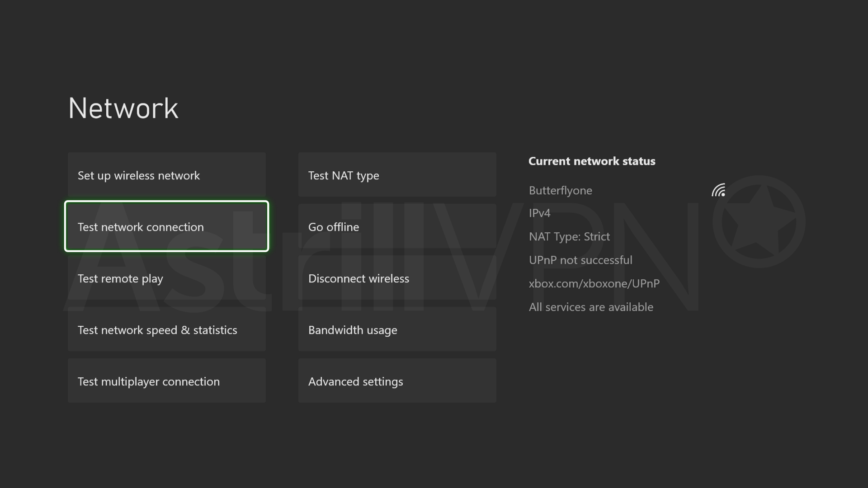This screenshot has height=488, width=868.
Task: Select Test multiplayer connection
Action: [166, 381]
